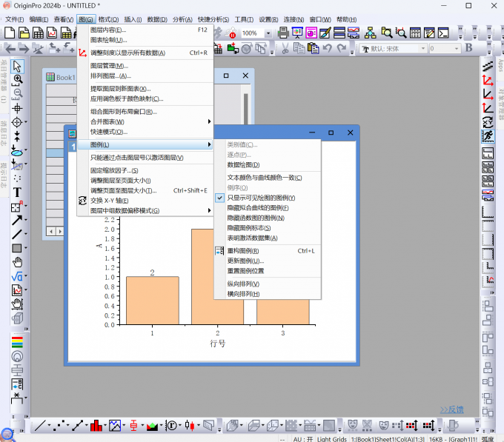Viewport: 504px width, 442px height.
Task: Open the line plot dropdown arrow
Action: pos(49,426)
